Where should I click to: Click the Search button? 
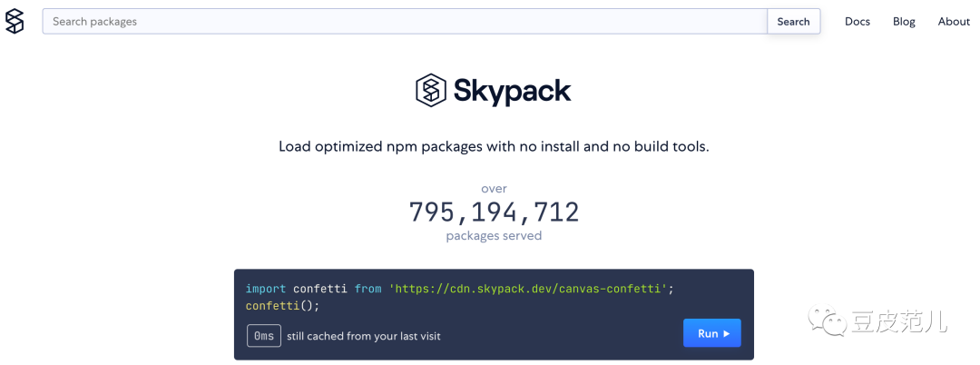pos(794,21)
